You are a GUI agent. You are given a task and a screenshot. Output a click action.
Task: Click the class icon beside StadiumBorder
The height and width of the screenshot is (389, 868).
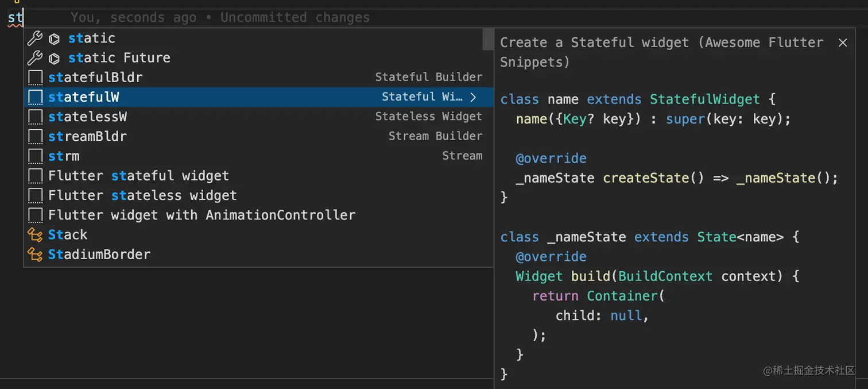point(36,255)
